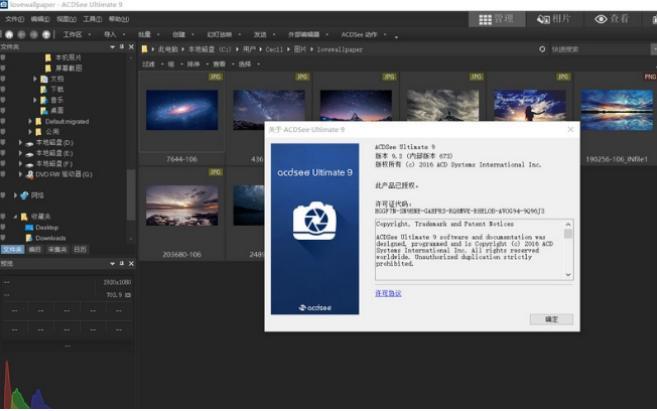Image resolution: width=657 pixels, height=411 pixels.
Task: Expand the DVD RW drive (G:) node
Action: coord(20,174)
